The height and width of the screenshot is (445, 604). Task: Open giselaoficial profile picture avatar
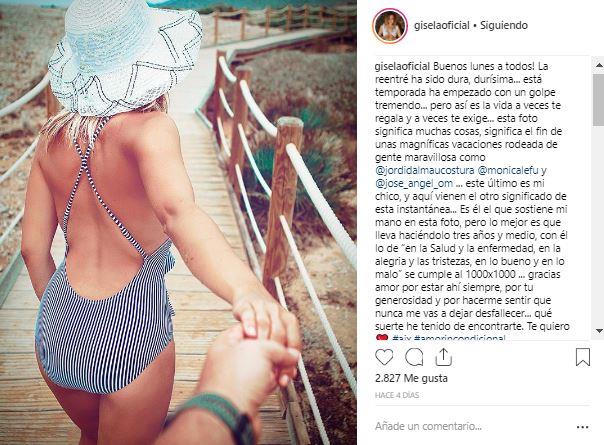click(x=390, y=26)
